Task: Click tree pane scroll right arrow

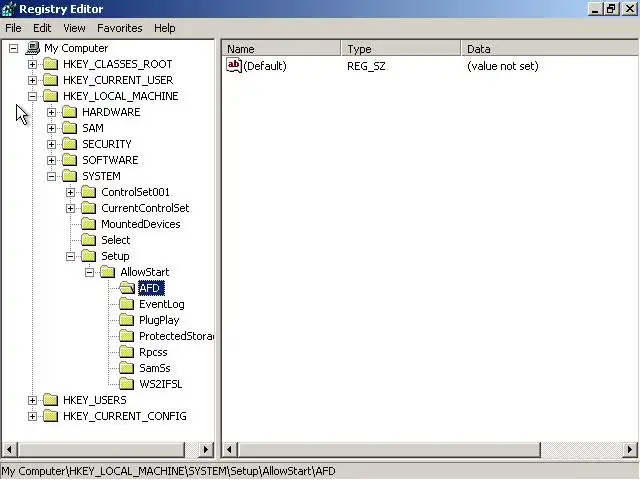Action: click(206, 450)
